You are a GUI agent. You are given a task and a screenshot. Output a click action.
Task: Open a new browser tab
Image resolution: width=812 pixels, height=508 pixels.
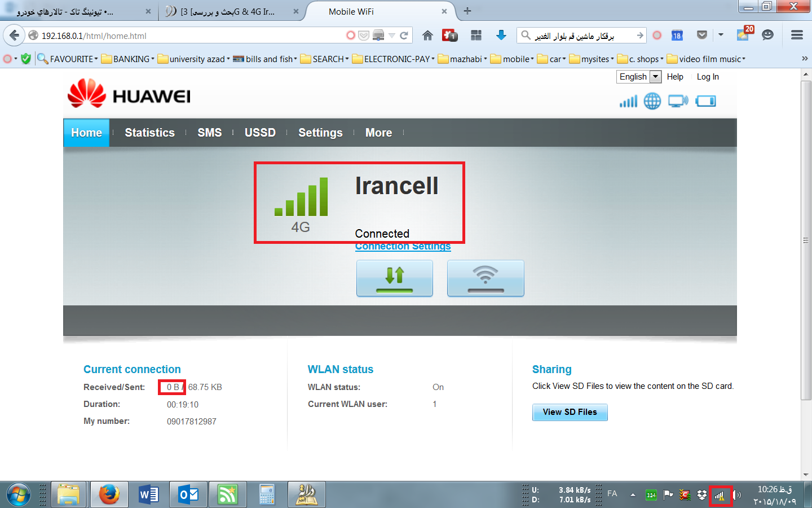click(x=467, y=11)
